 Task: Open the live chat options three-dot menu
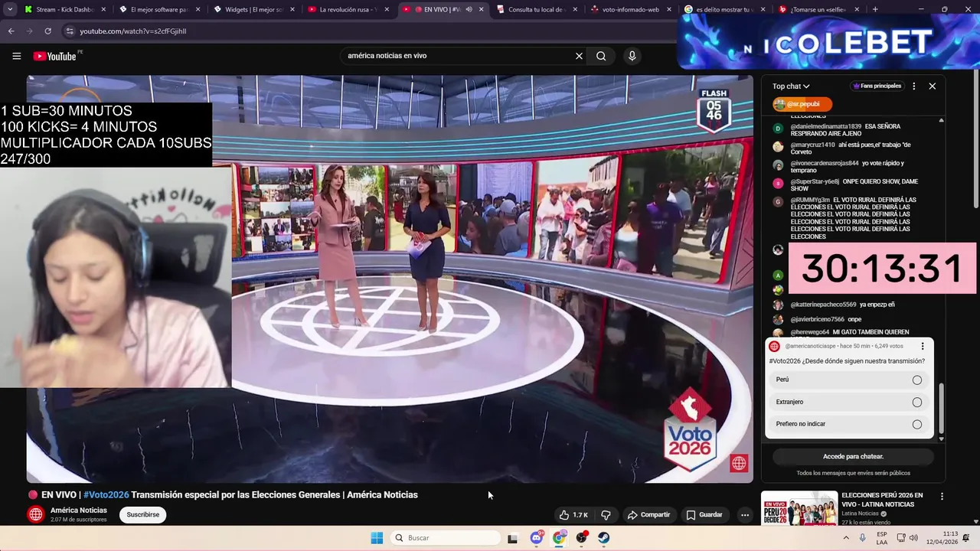[x=913, y=86]
